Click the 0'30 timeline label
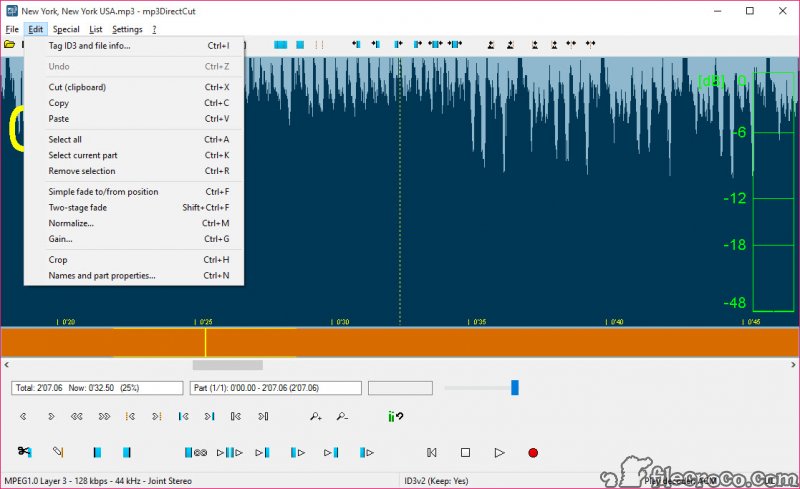Screen dimensions: 800x489 click(342, 322)
